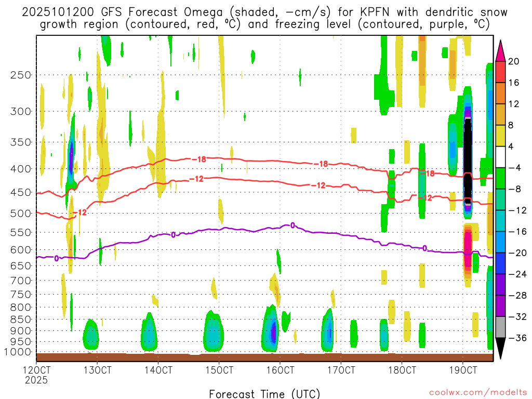Select the 190CT time axis label

tap(463, 370)
